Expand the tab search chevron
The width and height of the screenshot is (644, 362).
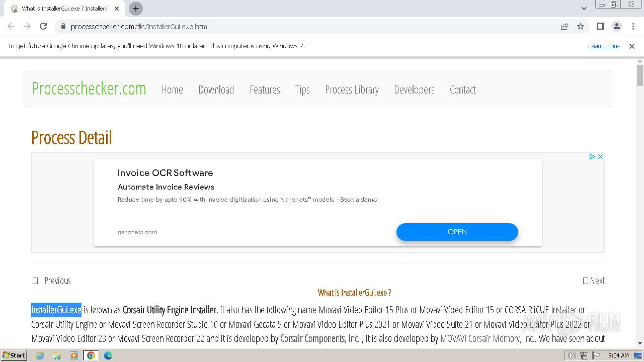pos(584,9)
